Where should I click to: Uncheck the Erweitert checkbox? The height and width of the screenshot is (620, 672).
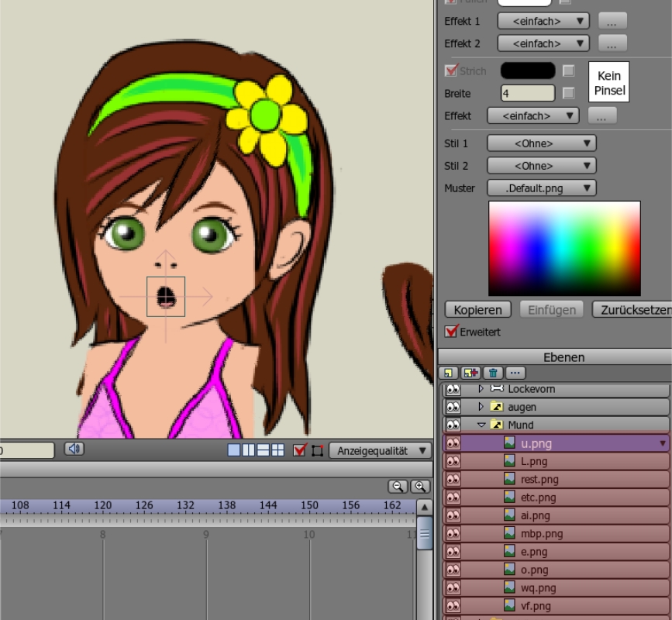[x=451, y=331]
